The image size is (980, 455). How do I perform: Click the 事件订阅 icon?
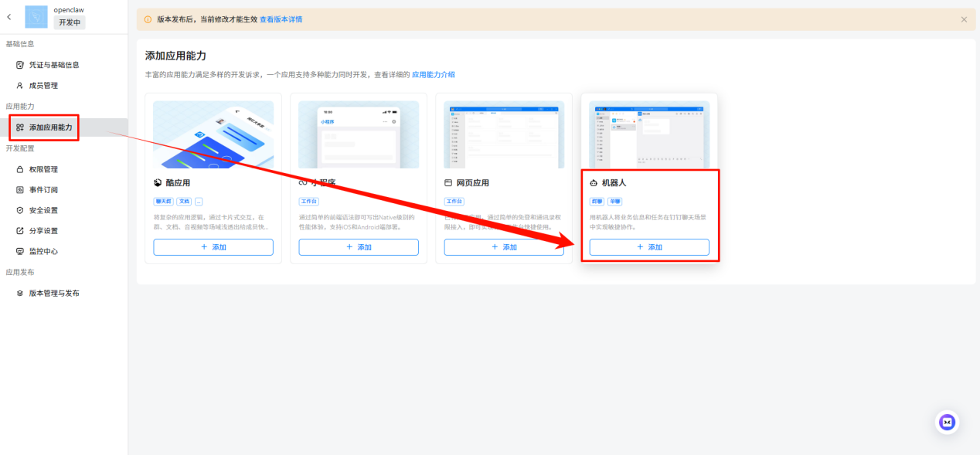coord(20,190)
